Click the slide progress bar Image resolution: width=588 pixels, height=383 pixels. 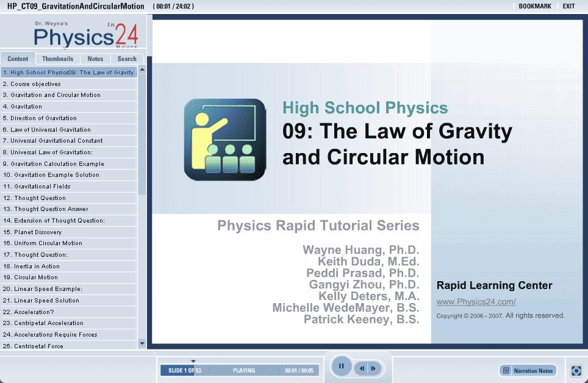[239, 370]
